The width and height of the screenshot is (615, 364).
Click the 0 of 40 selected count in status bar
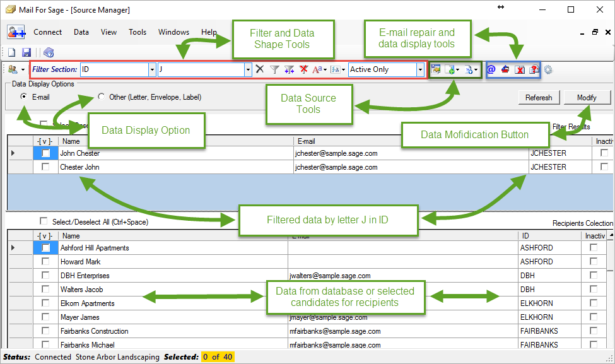click(218, 357)
